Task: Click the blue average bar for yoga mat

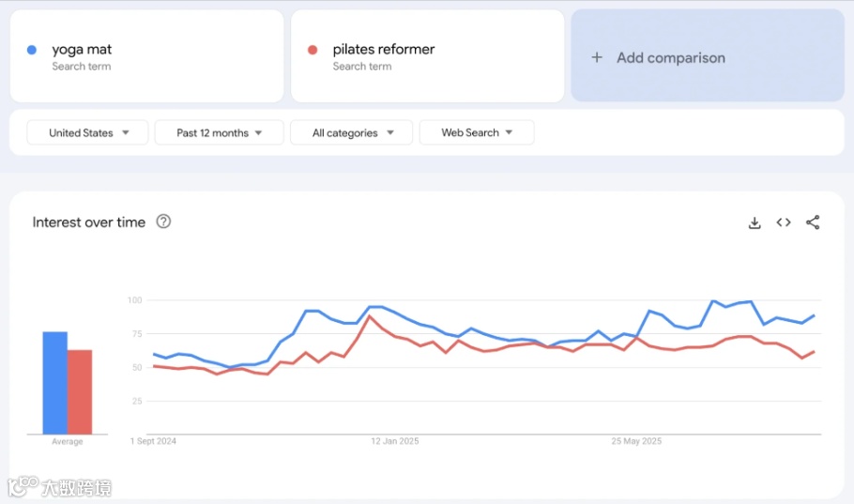Action: coord(54,383)
